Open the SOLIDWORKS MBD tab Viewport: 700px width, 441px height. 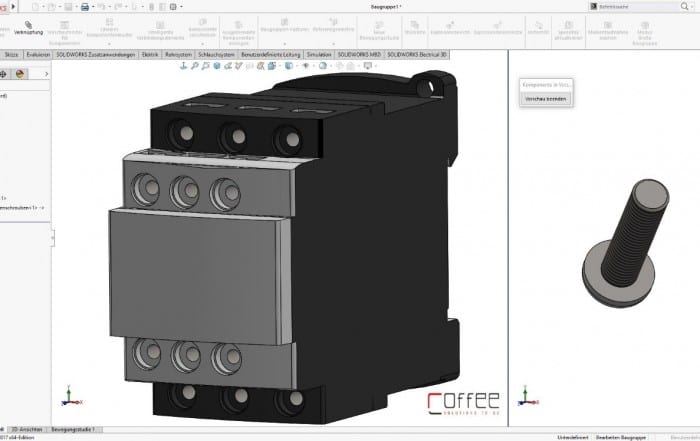pos(359,54)
